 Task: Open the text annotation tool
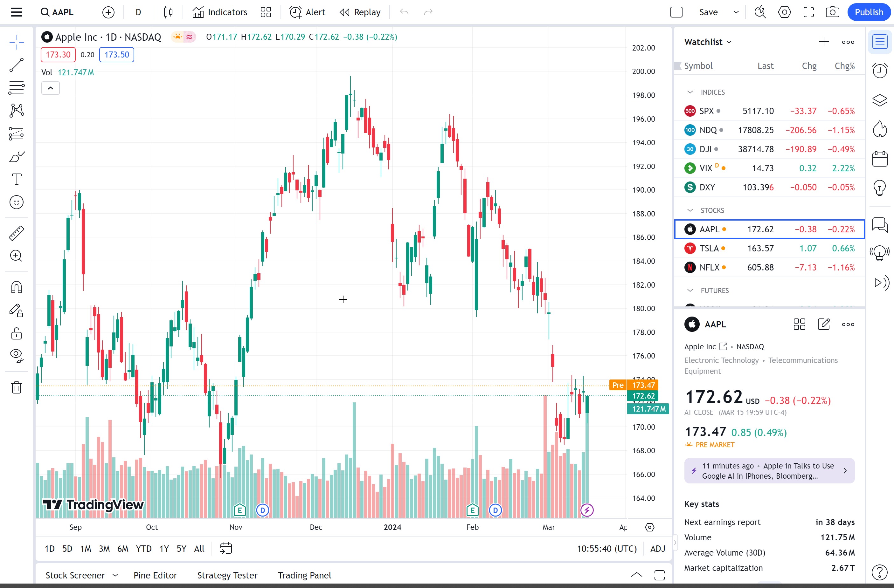pos(17,179)
